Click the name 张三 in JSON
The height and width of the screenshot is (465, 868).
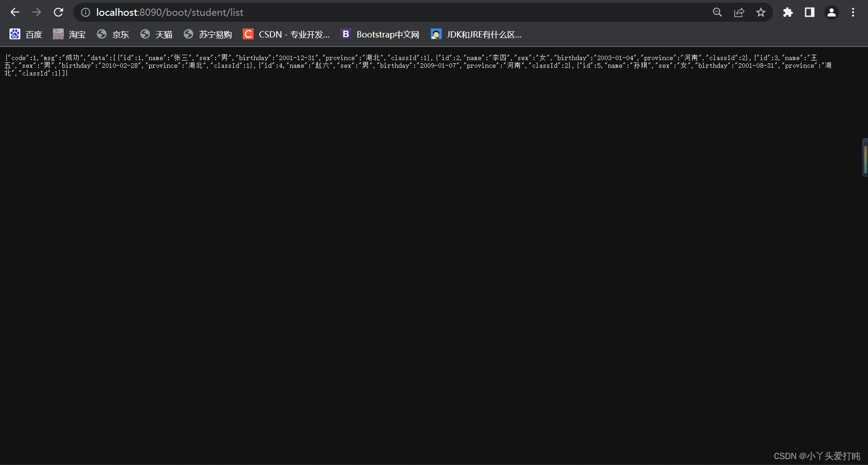coord(181,58)
